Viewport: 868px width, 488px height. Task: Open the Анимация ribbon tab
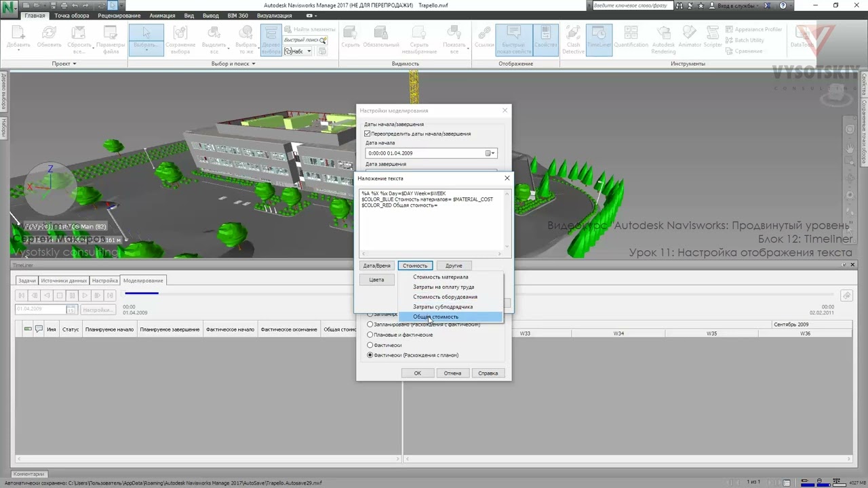click(162, 16)
